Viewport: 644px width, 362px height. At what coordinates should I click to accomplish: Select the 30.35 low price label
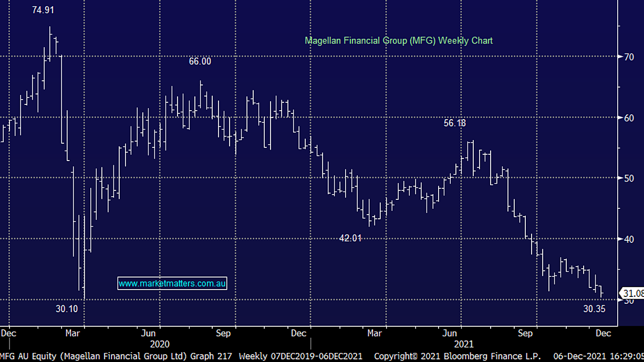(x=594, y=309)
